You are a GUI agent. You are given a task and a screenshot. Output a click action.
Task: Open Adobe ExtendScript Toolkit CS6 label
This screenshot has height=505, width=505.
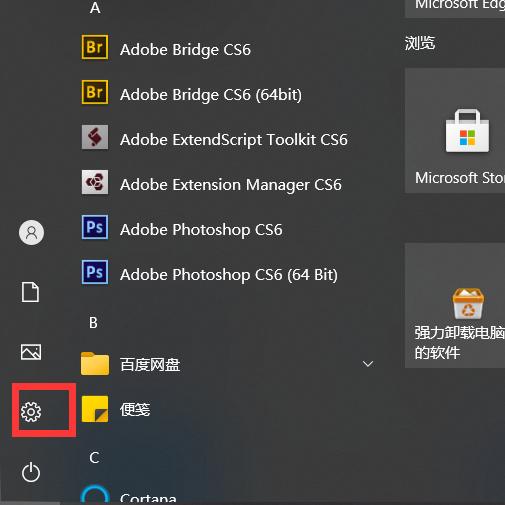234,140
